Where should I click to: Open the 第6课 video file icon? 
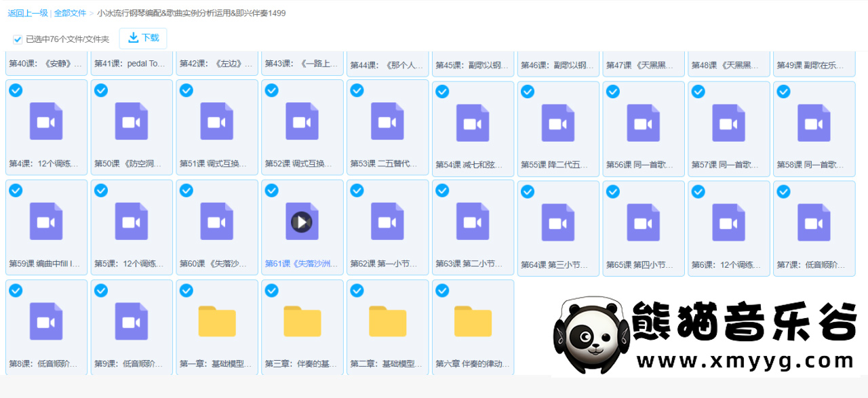[730, 223]
